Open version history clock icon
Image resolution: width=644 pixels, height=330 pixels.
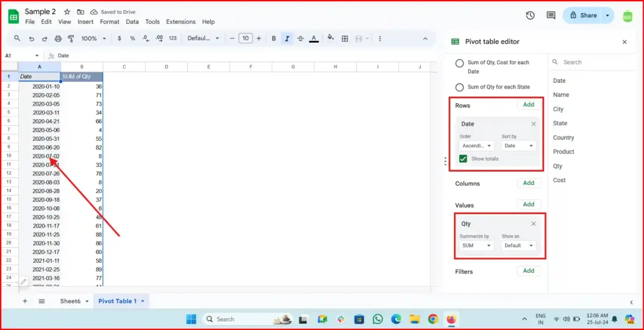point(530,15)
